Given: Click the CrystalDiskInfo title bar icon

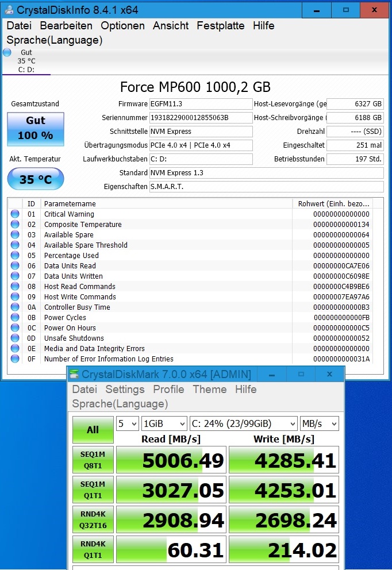Looking at the screenshot, I should (x=9, y=10).
